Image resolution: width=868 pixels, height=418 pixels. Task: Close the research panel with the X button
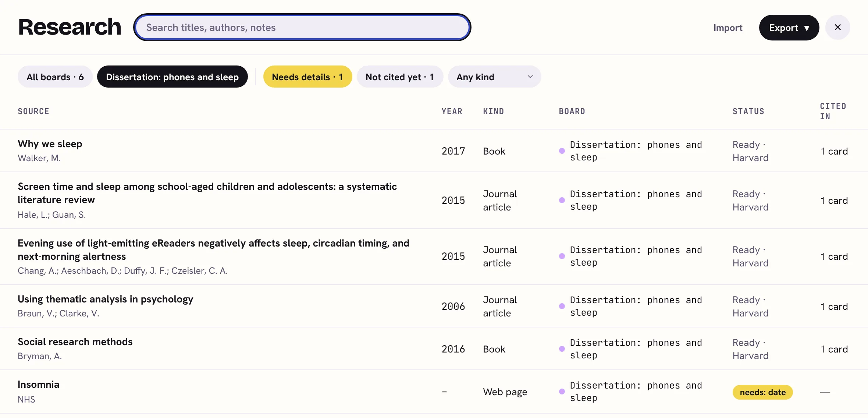pyautogui.click(x=837, y=27)
